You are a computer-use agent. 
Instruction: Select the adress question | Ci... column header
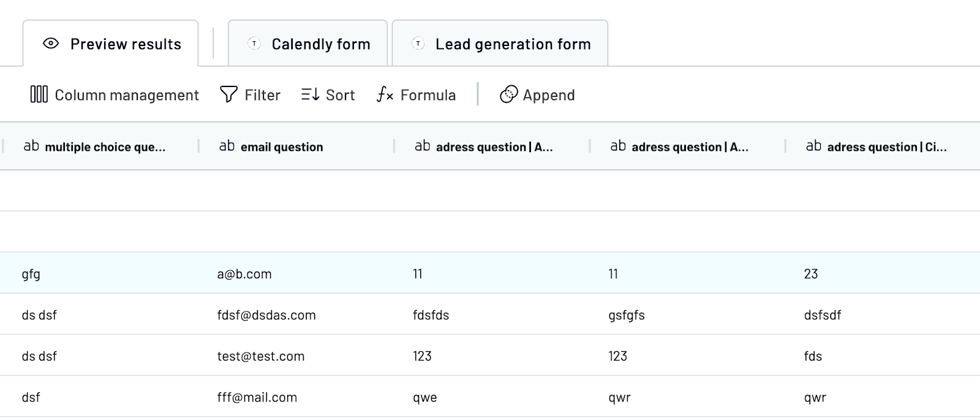883,146
